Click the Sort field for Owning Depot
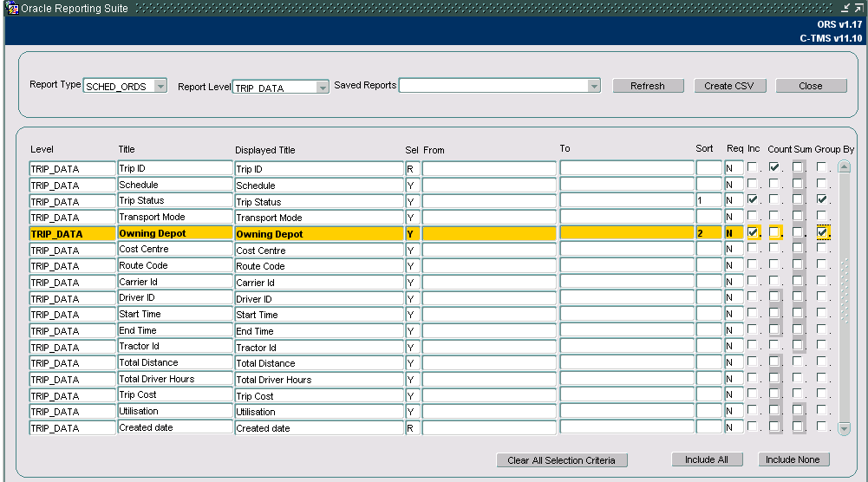The width and height of the screenshot is (868, 482). pos(708,233)
